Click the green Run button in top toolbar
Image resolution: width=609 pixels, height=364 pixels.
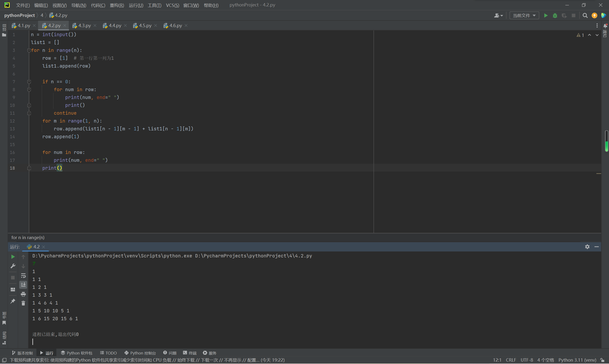coord(546,15)
